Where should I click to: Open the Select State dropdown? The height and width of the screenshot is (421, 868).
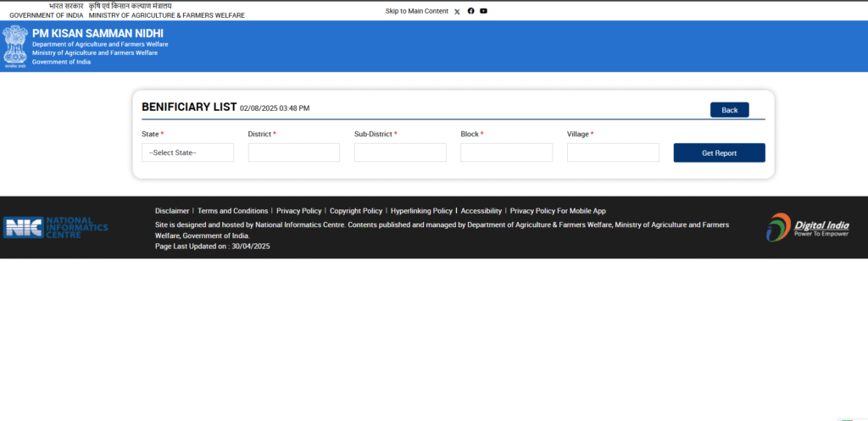187,152
